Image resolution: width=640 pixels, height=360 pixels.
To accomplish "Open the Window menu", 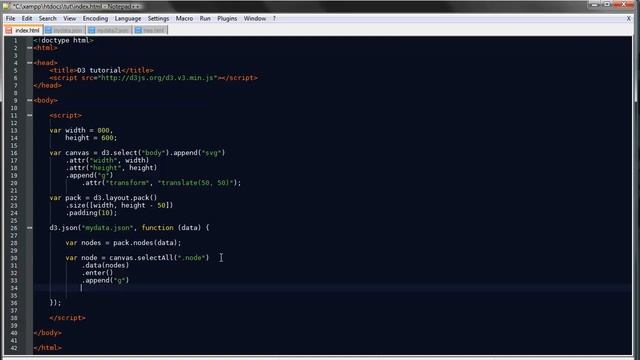I will (x=255, y=18).
